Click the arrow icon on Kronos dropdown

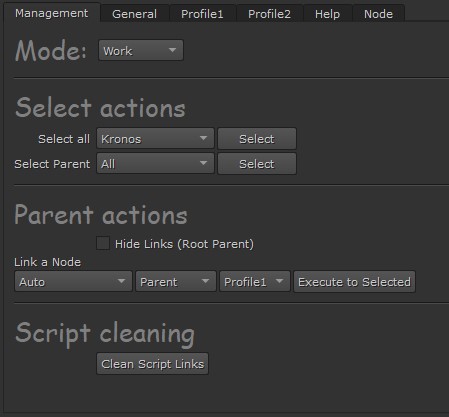(x=203, y=138)
